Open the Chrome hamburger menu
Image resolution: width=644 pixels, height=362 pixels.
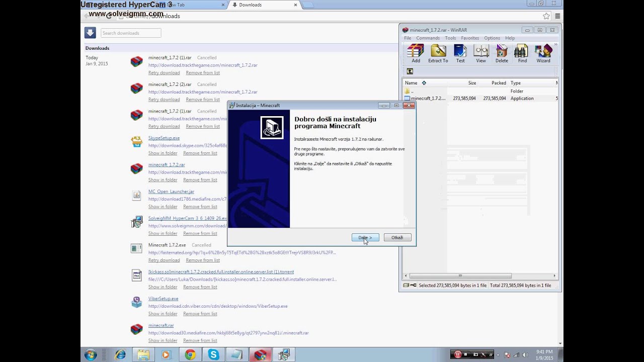[x=557, y=16]
